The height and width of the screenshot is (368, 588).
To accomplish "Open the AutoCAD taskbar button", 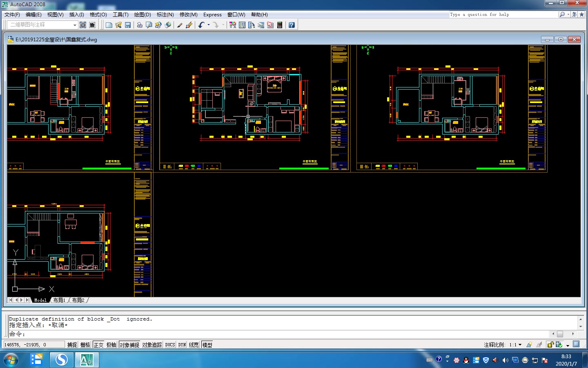I will pos(87,360).
